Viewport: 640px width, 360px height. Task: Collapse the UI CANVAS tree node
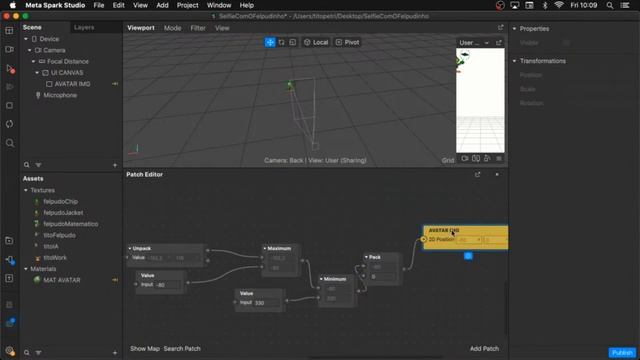click(x=37, y=73)
